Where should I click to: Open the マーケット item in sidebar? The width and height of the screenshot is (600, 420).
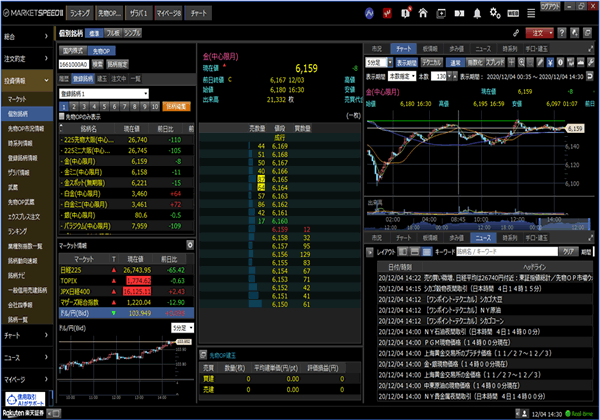26,99
